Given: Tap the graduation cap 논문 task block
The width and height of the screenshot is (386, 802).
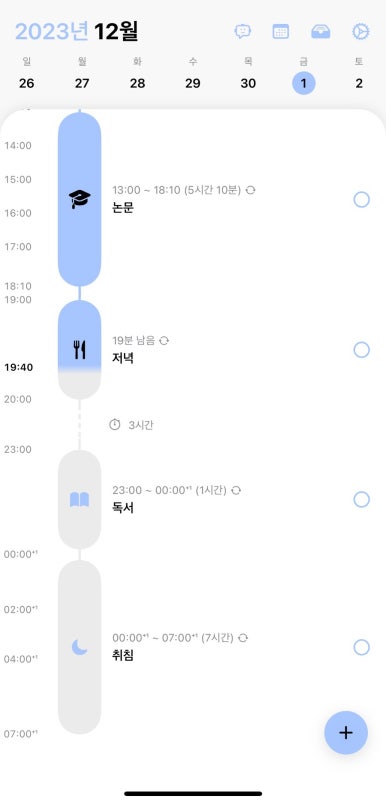Looking at the screenshot, I should coord(79,199).
